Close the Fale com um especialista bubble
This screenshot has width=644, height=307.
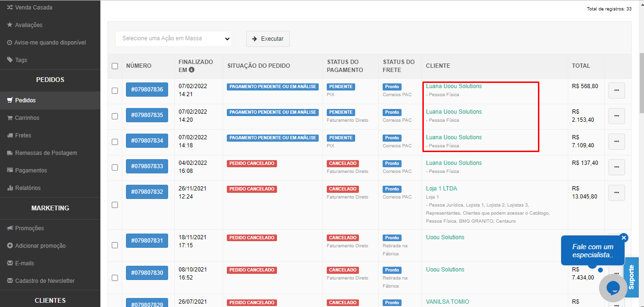pyautogui.click(x=624, y=237)
